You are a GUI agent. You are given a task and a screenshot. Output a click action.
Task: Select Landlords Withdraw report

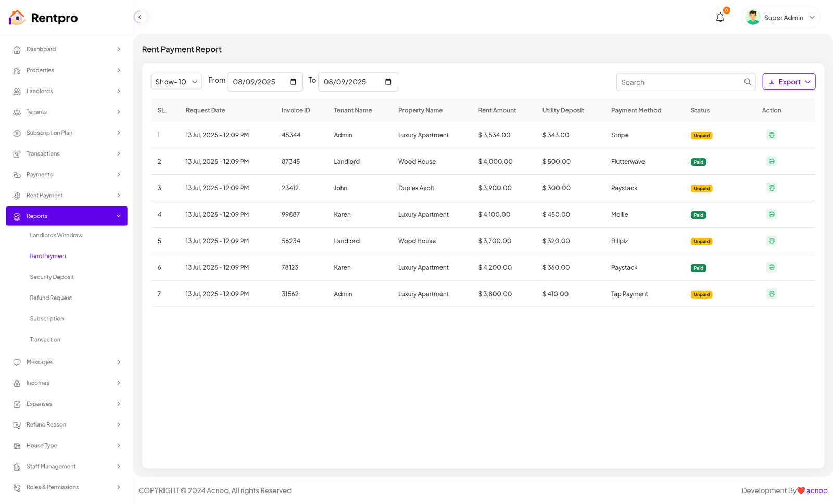[56, 236]
